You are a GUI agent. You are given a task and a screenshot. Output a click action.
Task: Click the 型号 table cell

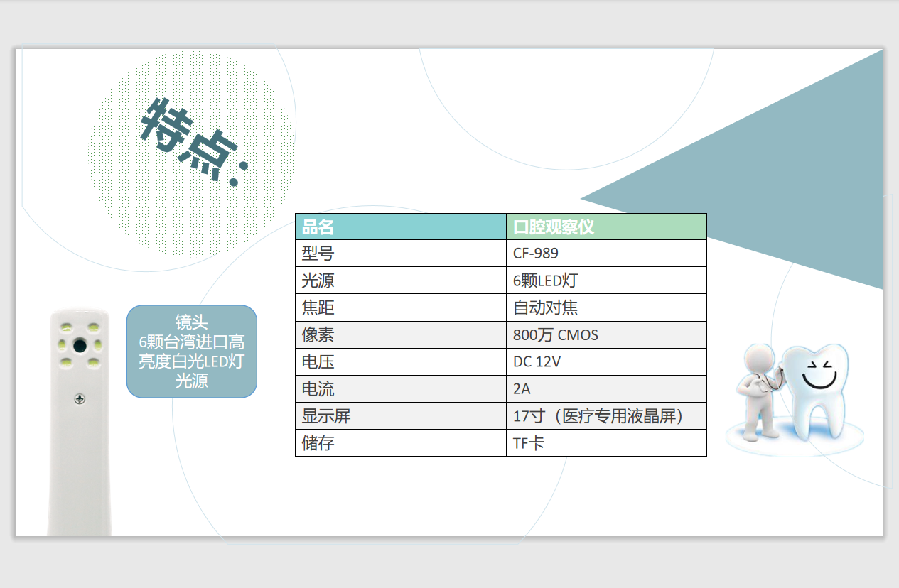pyautogui.click(x=401, y=254)
